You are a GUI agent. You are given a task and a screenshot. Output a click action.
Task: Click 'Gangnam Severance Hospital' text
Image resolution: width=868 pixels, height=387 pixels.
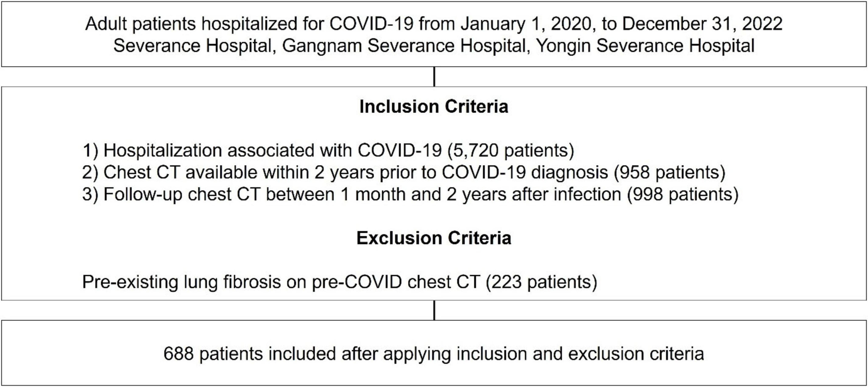(x=404, y=46)
